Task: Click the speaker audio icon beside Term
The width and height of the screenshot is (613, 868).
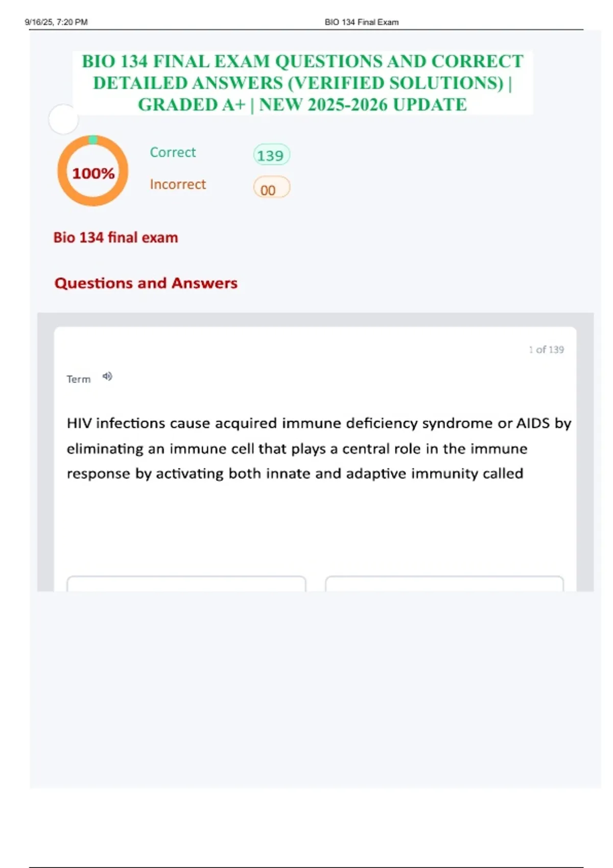Action: tap(107, 376)
